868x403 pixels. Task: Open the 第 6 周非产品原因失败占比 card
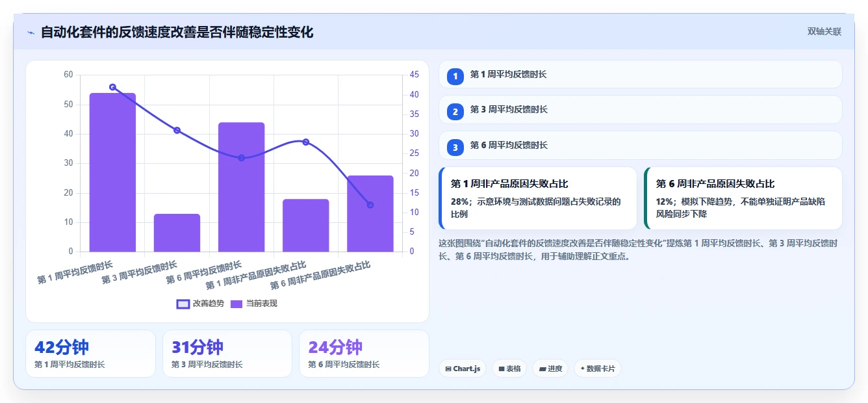pos(743,198)
